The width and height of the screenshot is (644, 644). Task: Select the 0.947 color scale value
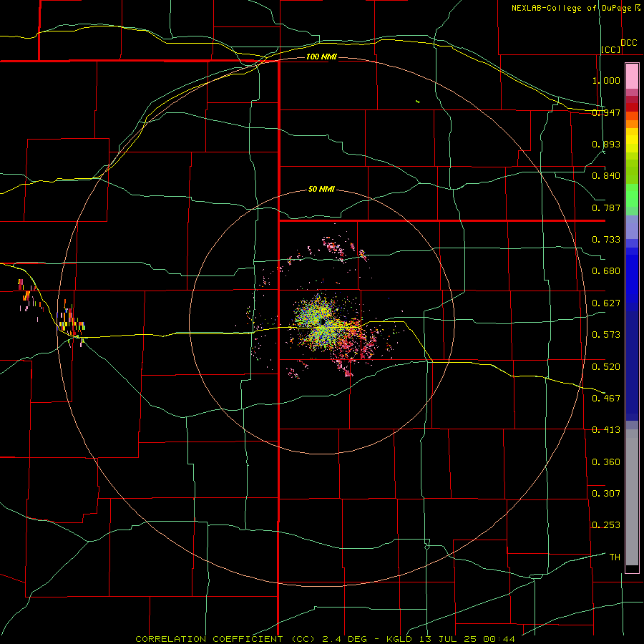click(x=606, y=112)
